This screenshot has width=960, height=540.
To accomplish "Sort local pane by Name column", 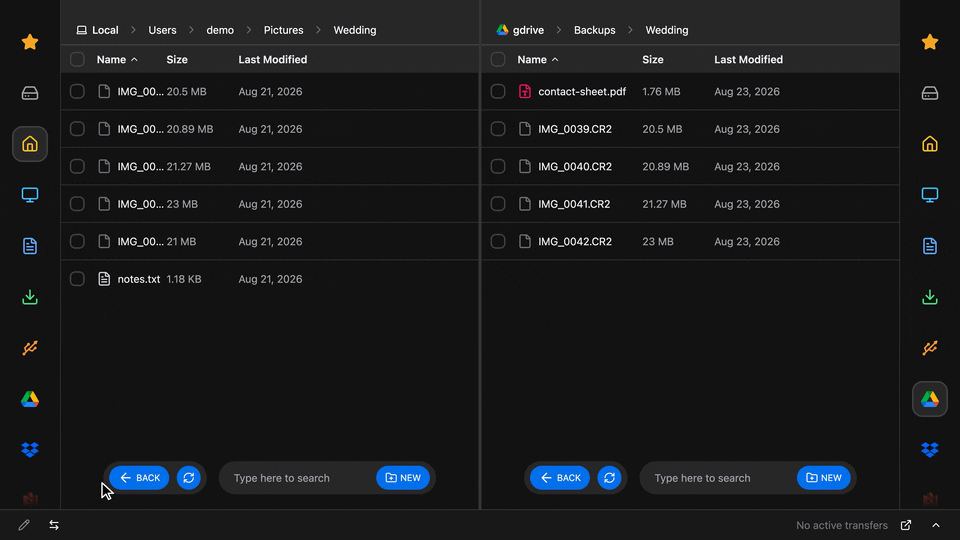I will [117, 59].
